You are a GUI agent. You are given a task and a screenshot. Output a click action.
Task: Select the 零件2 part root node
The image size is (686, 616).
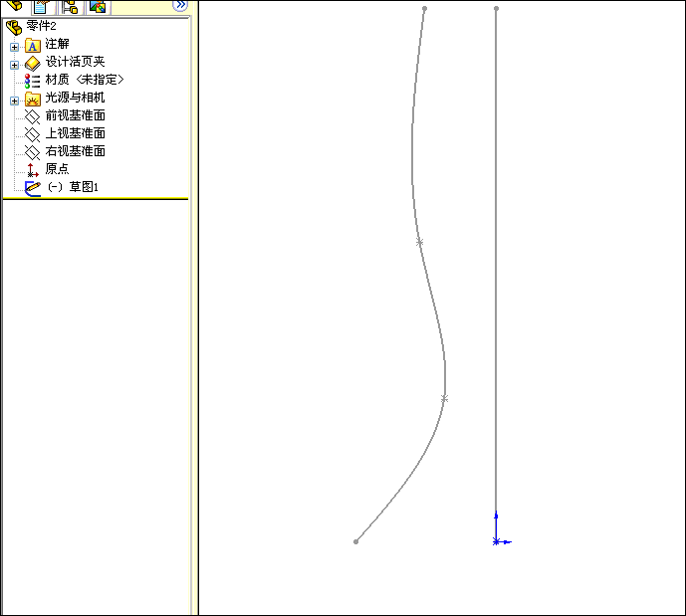[41, 26]
